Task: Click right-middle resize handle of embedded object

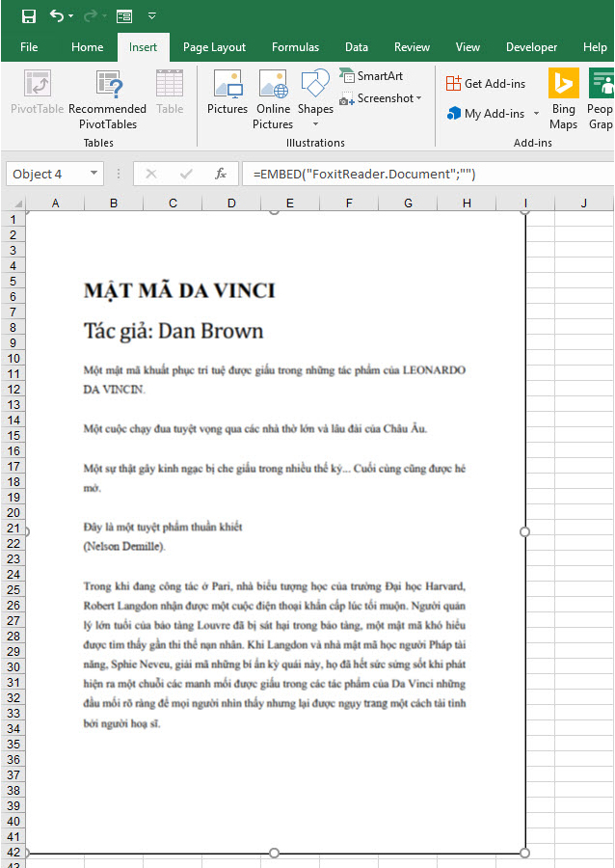Action: 524,531
